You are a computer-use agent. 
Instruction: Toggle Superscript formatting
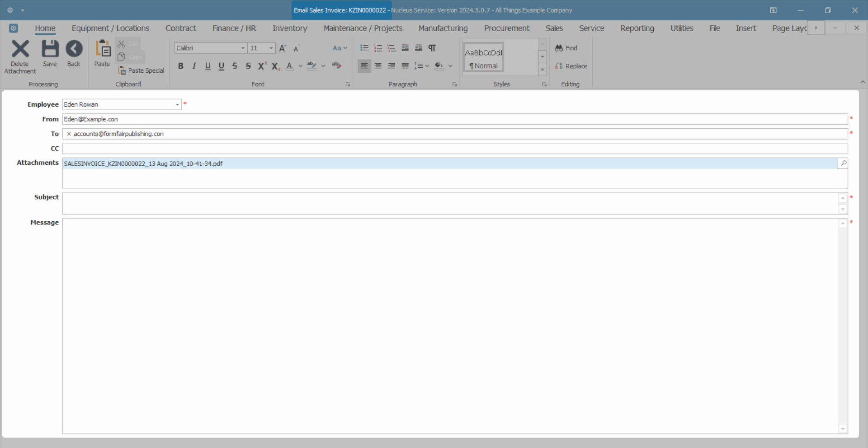click(262, 66)
